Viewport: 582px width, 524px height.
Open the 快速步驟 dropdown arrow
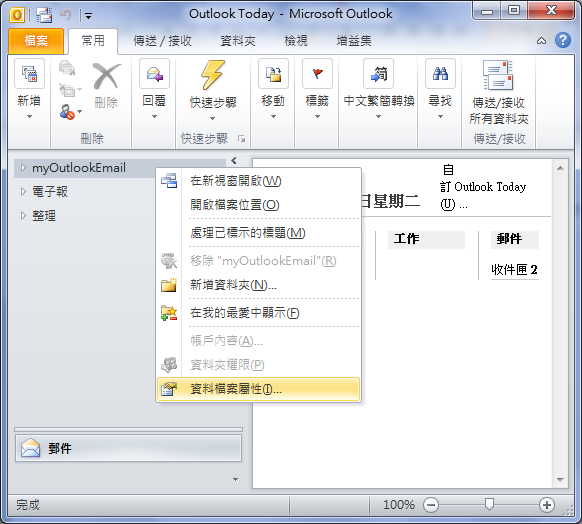(x=213, y=119)
